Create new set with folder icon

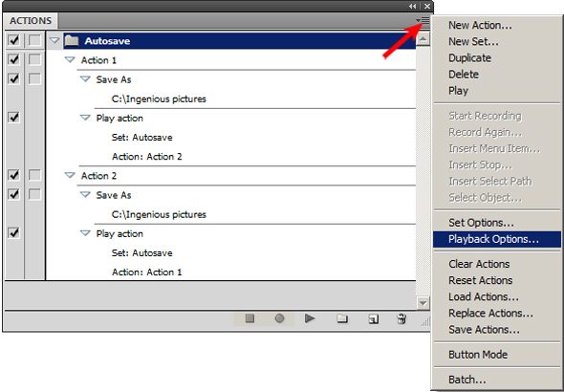click(342, 318)
